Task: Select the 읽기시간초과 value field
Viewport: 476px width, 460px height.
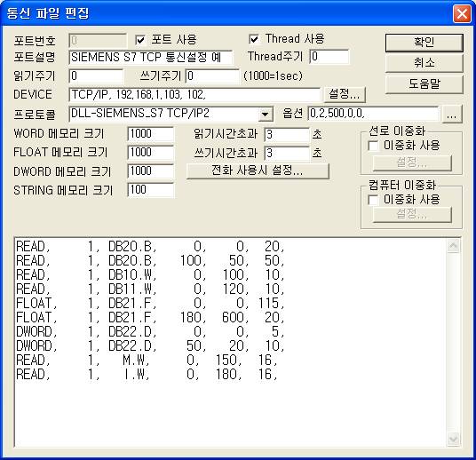Action: 287,134
